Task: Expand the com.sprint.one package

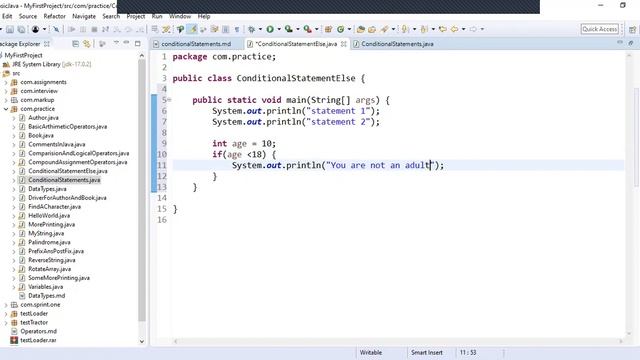Action: [6, 305]
